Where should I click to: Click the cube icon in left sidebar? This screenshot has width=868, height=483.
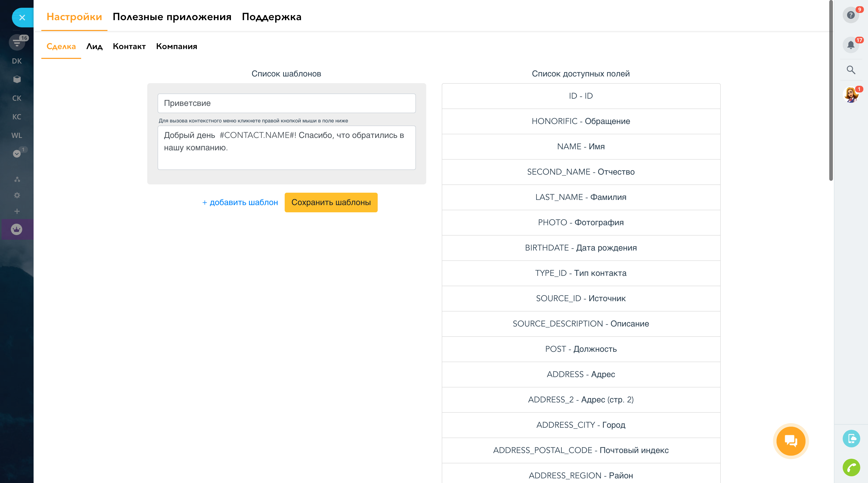click(x=17, y=80)
